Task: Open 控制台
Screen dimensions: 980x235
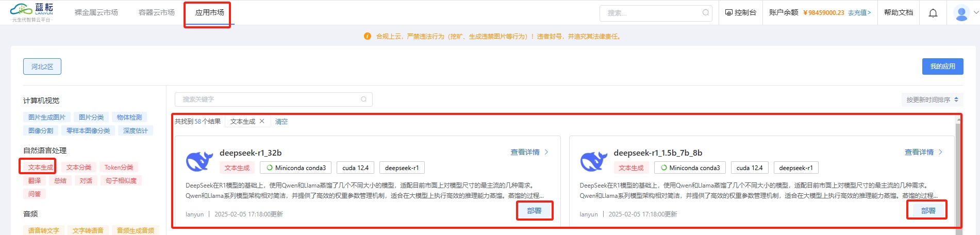Action: [741, 12]
